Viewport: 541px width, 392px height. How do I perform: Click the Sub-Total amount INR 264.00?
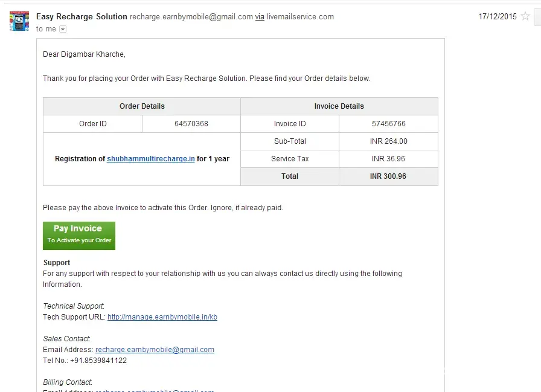(388, 141)
